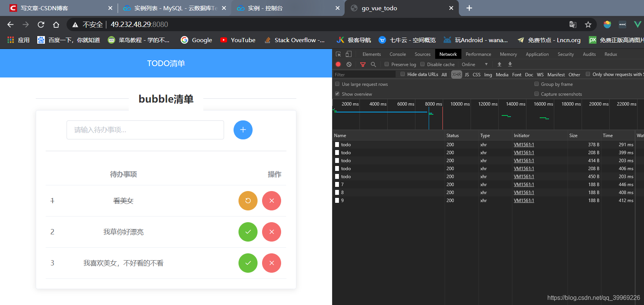
Task: Open the Memory panel
Action: pyautogui.click(x=508, y=54)
